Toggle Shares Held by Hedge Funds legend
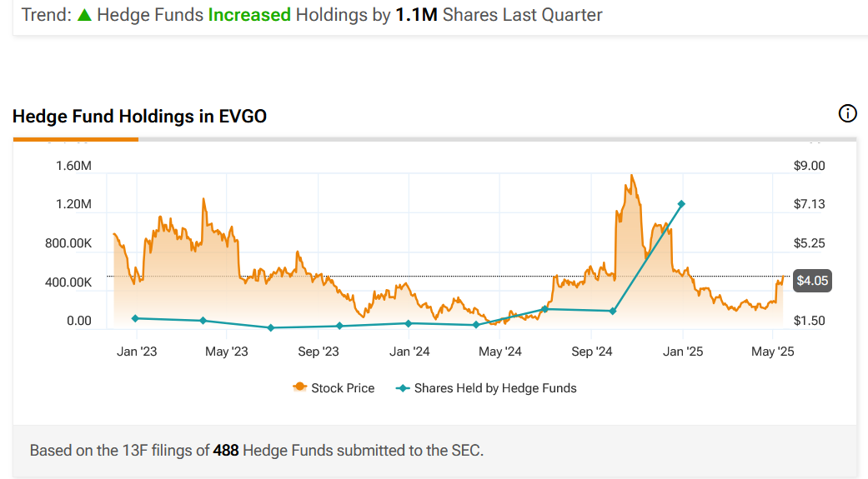Image resolution: width=868 pixels, height=479 pixels. (486, 387)
